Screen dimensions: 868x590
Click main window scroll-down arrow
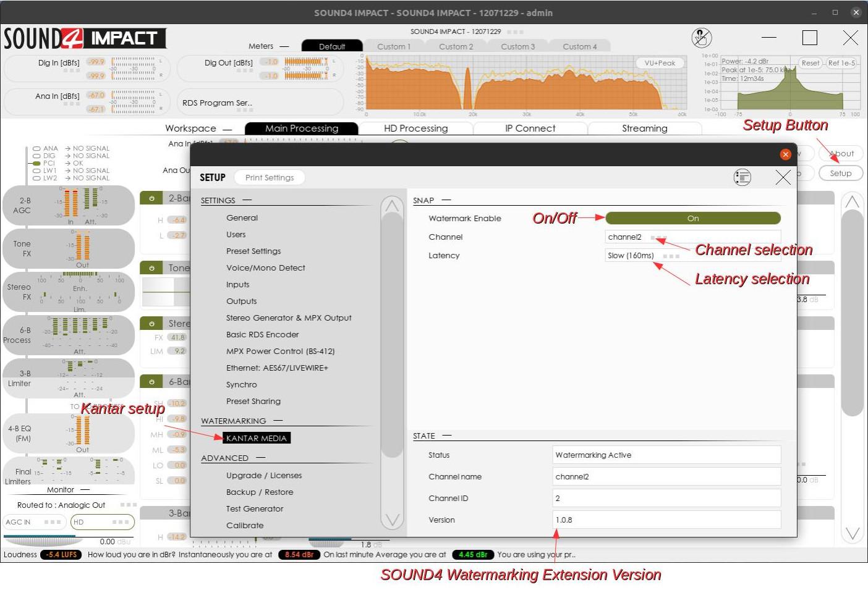pos(853,533)
